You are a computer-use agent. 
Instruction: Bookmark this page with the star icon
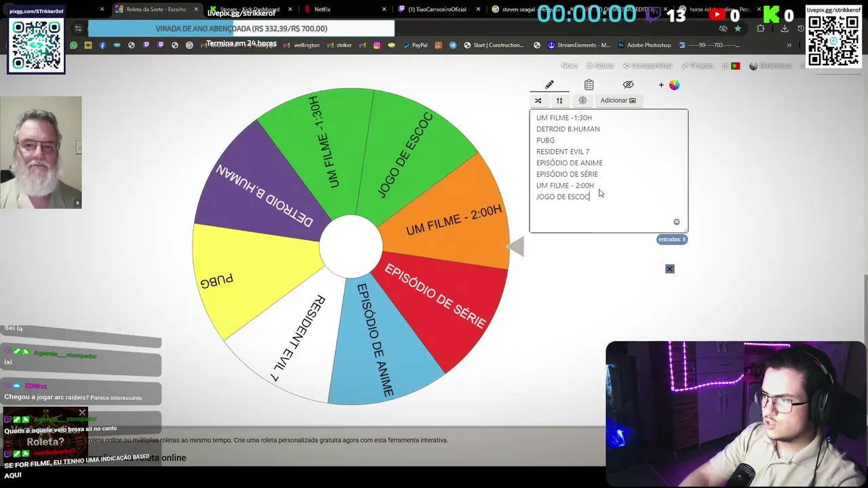(738, 28)
